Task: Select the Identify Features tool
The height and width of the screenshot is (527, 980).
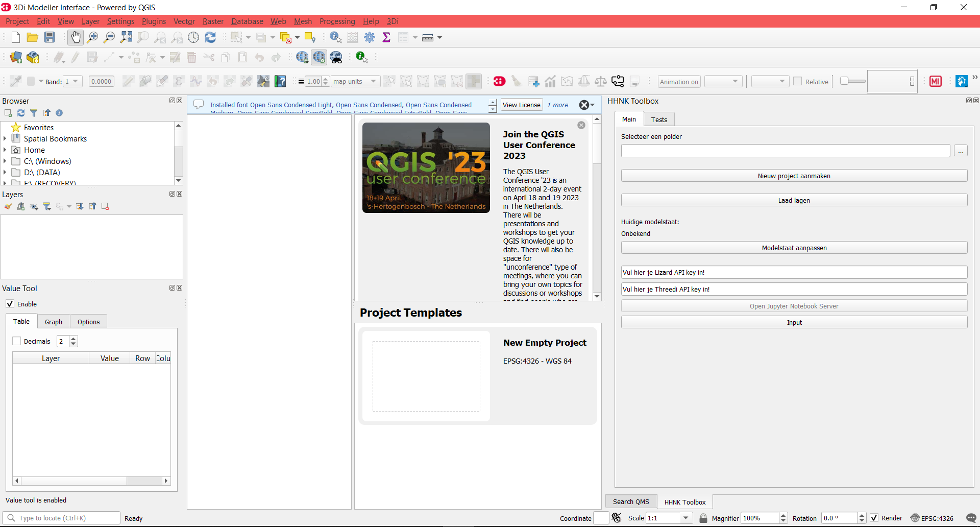Action: tap(335, 37)
